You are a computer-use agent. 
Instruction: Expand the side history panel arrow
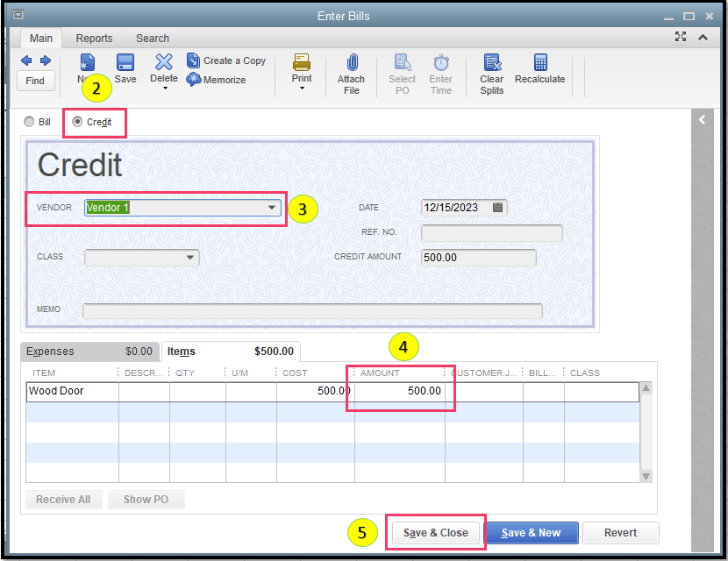tap(702, 120)
